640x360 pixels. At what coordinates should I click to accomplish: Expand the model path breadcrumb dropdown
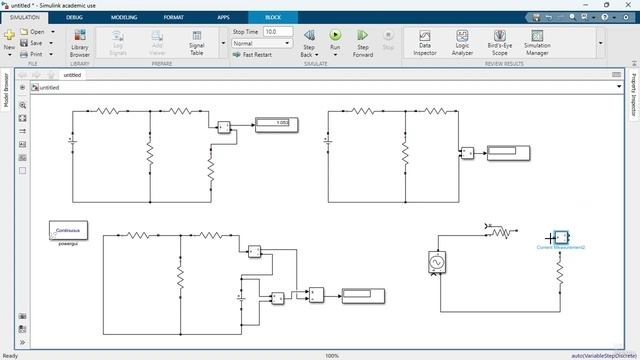point(619,87)
